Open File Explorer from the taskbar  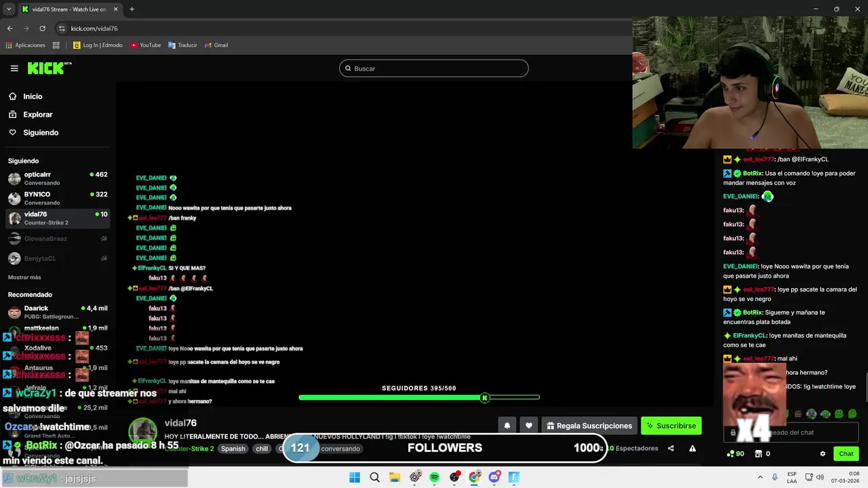point(395,477)
